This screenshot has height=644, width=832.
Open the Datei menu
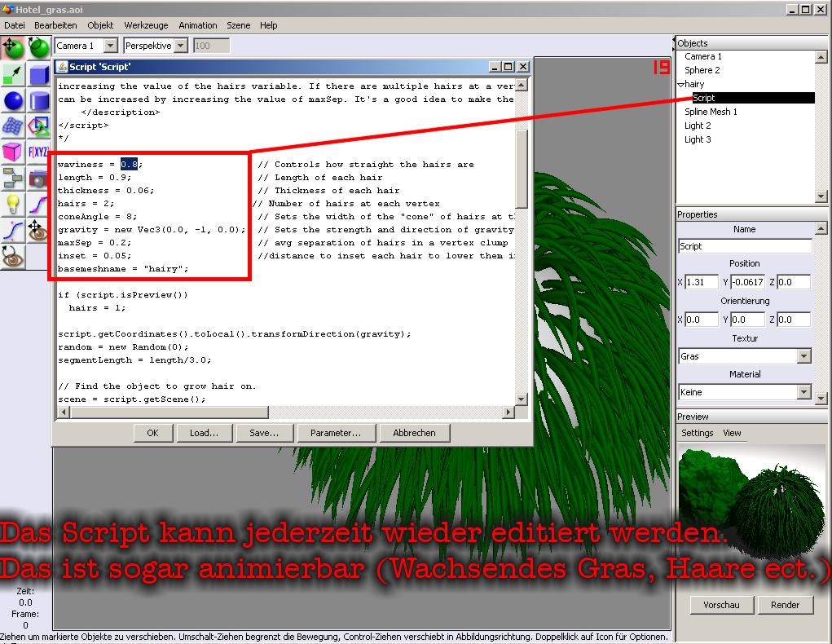15,25
